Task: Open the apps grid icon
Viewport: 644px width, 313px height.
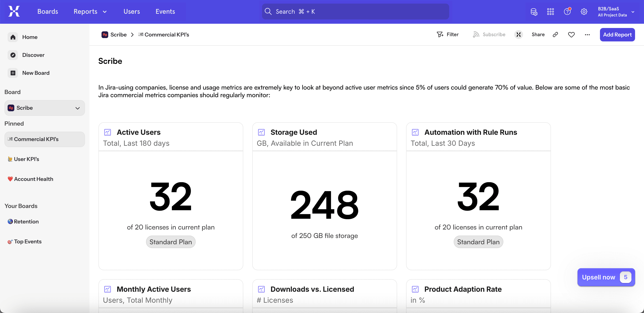Action: (551, 12)
